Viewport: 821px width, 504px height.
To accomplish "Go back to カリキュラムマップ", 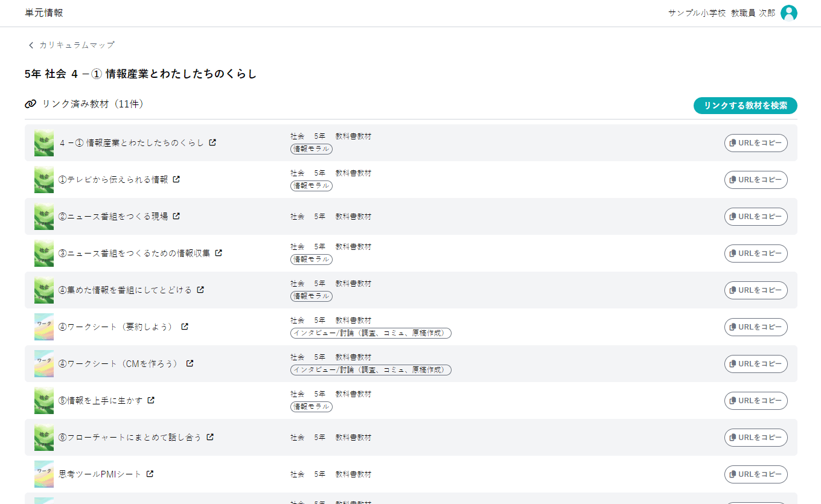I will click(x=71, y=45).
